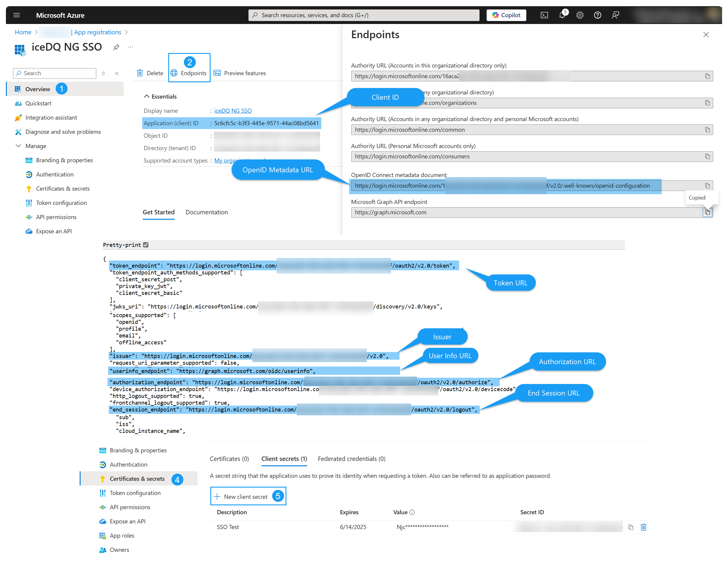728x561 pixels.
Task: Uncheck the Pretty-print checkbox
Action: click(x=146, y=245)
